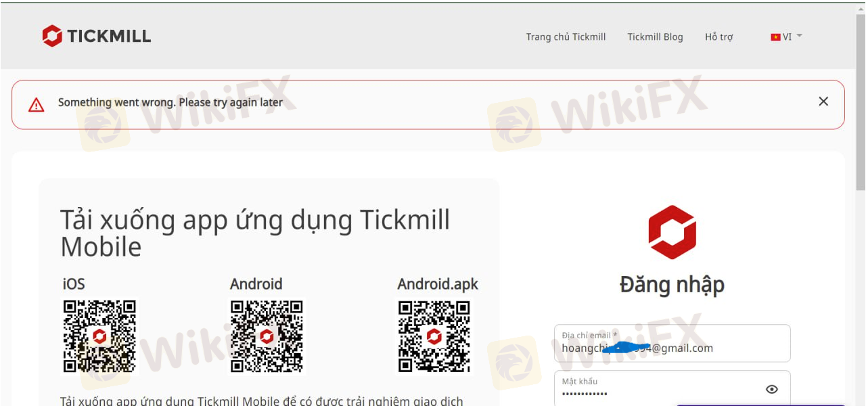This screenshot has width=868, height=410.
Task: Open the Hỗ trợ support link
Action: point(718,37)
